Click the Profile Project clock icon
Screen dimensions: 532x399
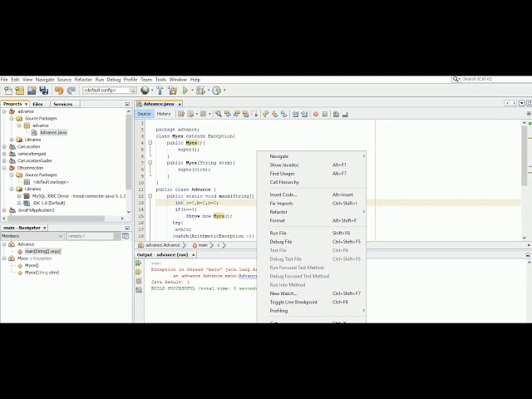click(216, 91)
